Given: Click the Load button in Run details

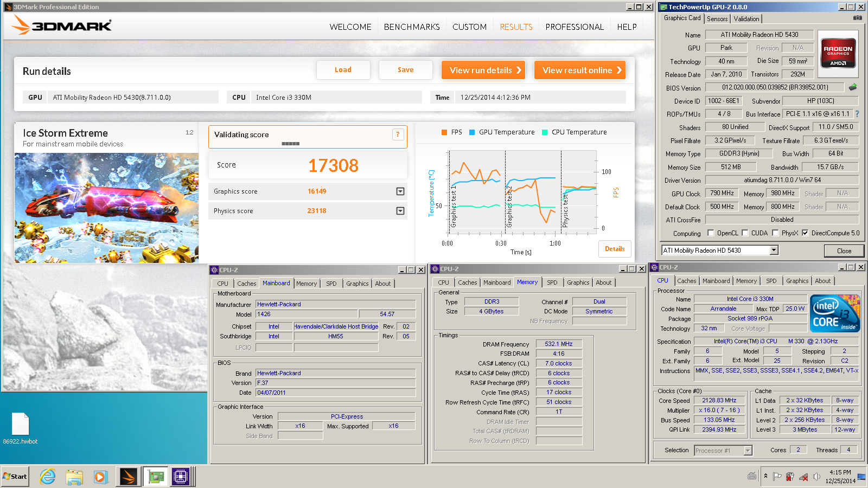Looking at the screenshot, I should click(x=343, y=70).
